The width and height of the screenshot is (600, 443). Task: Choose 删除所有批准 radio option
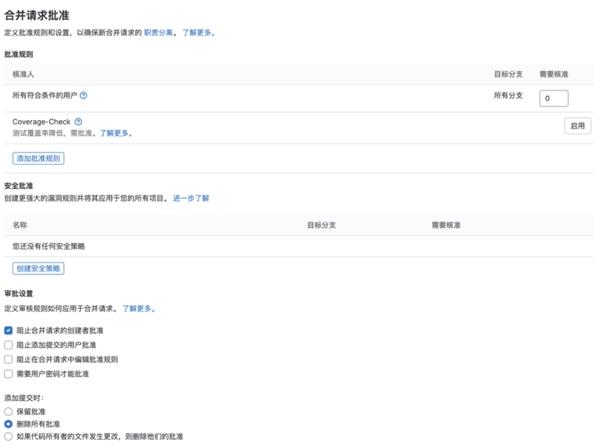(x=9, y=424)
